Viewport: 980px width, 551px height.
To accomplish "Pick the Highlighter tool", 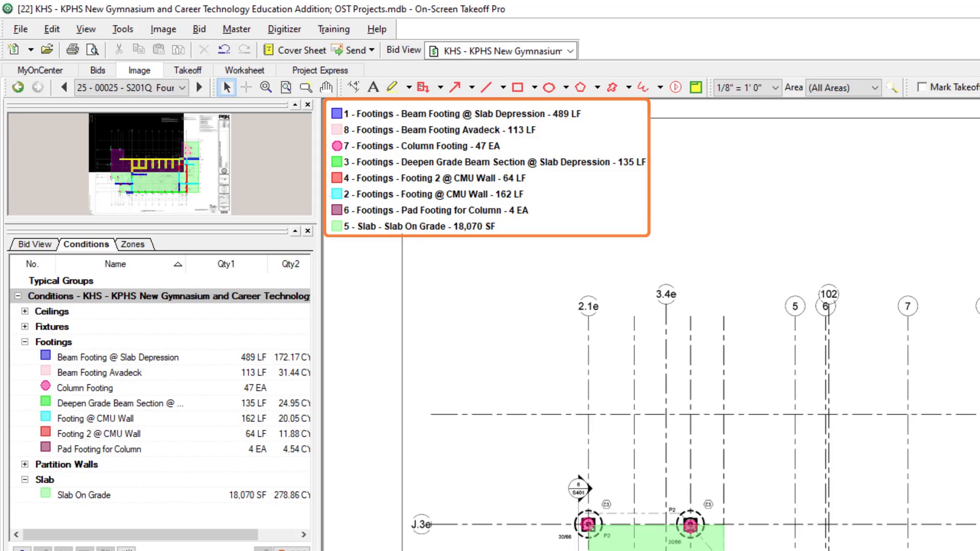I will coord(392,87).
